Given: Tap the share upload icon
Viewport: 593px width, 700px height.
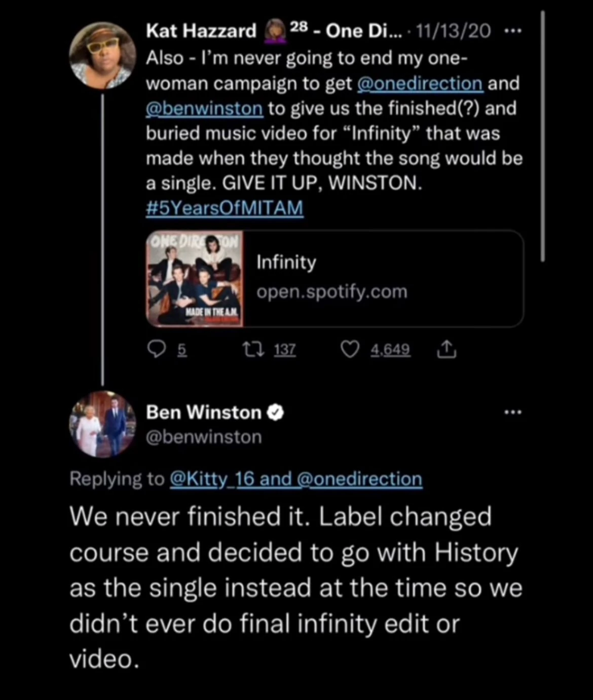Looking at the screenshot, I should [x=446, y=350].
